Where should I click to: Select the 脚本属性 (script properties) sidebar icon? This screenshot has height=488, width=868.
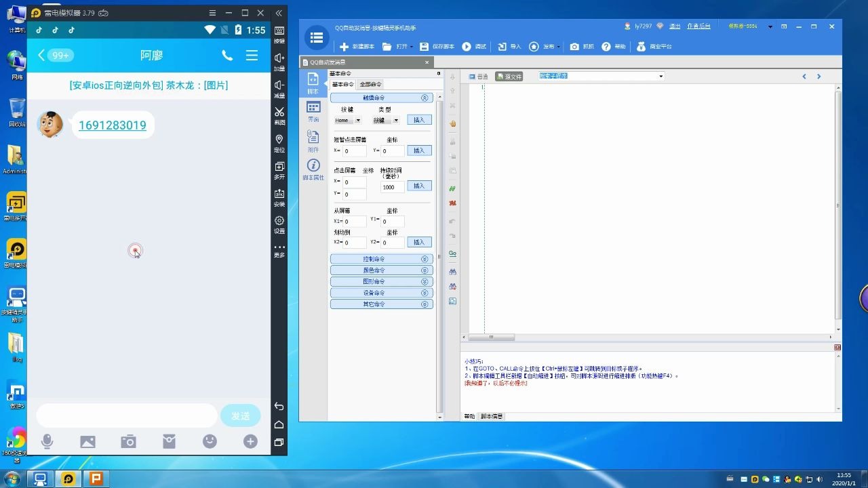313,169
